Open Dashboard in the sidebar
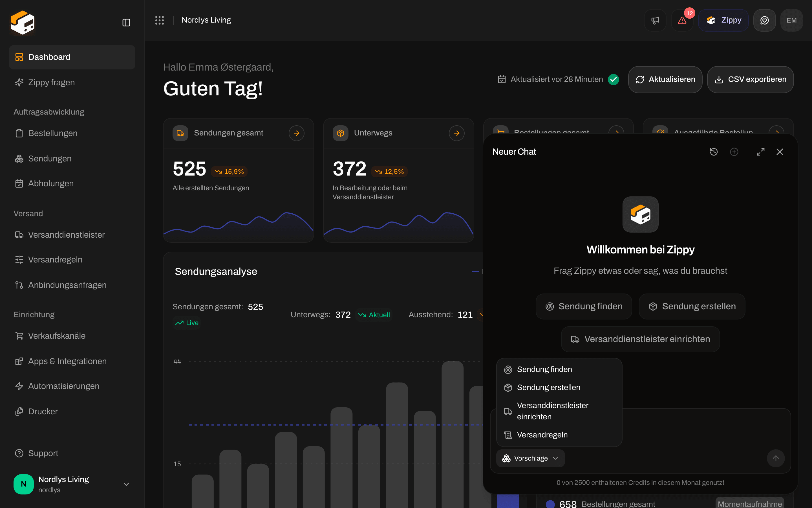This screenshot has width=812, height=508. point(72,57)
